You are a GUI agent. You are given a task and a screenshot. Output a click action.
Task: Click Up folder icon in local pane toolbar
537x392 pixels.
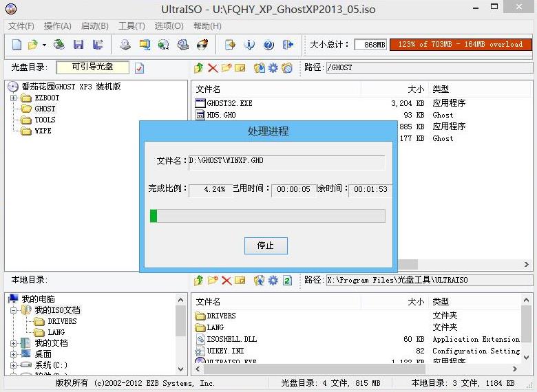[x=199, y=281]
